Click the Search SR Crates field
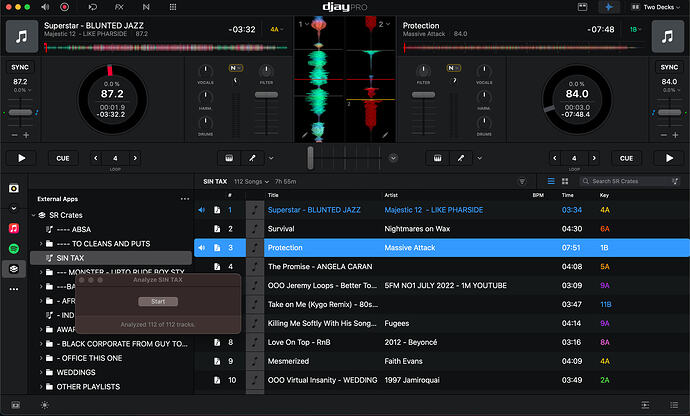Image resolution: width=690 pixels, height=416 pixels. click(630, 181)
